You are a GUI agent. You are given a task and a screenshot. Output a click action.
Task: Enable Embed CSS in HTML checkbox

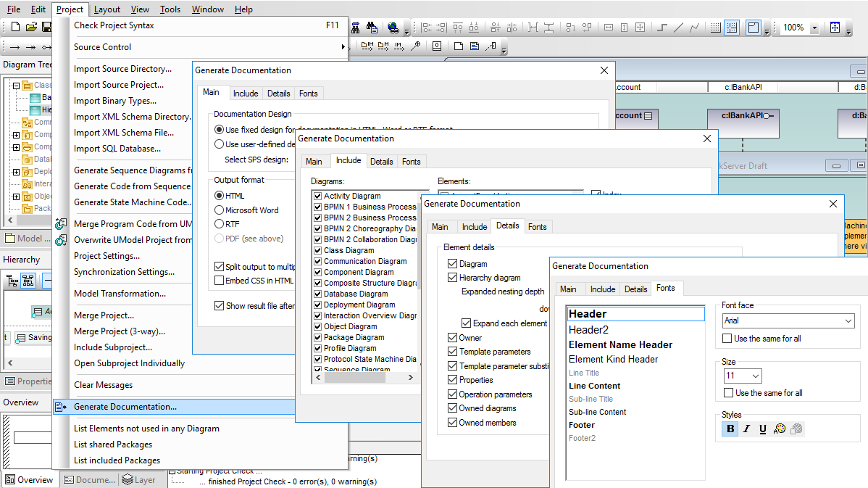pos(220,281)
